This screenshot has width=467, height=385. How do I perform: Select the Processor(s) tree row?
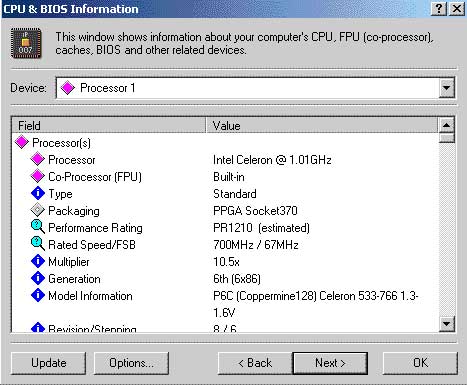click(61, 143)
